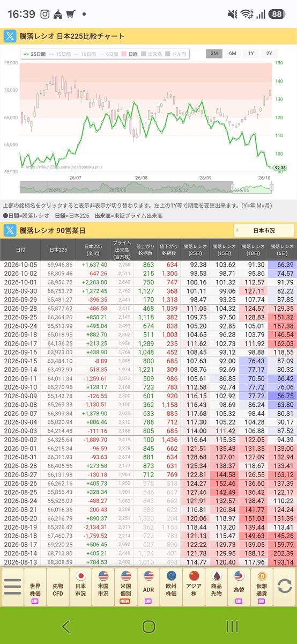Click the 69,946.86 Nikkei value
Viewport: 297px width, 644px height.
(60, 265)
